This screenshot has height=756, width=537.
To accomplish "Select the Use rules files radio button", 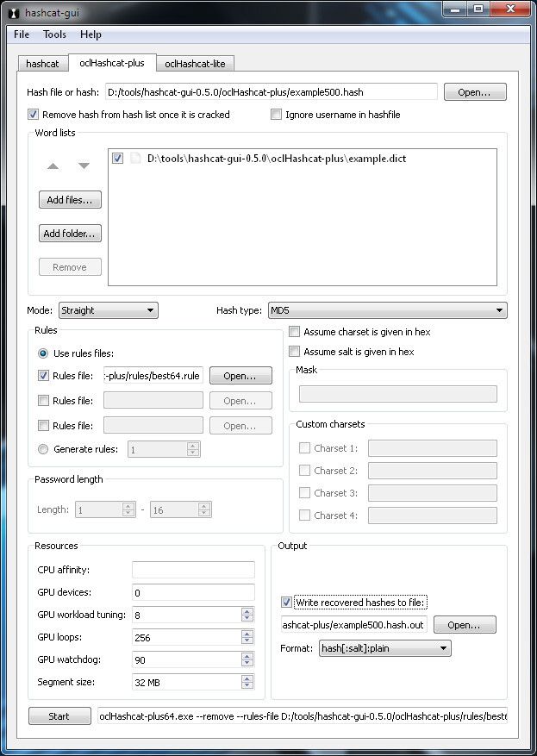I will (43, 353).
